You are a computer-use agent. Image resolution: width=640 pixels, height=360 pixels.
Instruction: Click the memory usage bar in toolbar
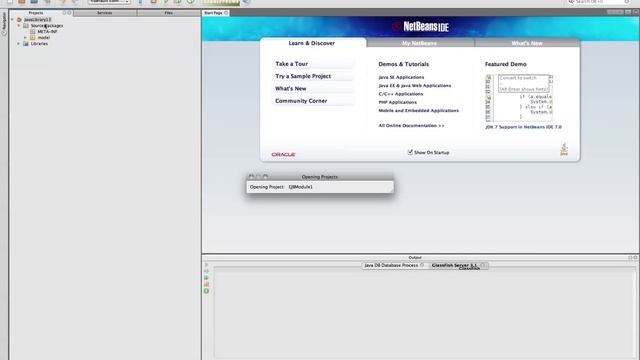(221, 2)
